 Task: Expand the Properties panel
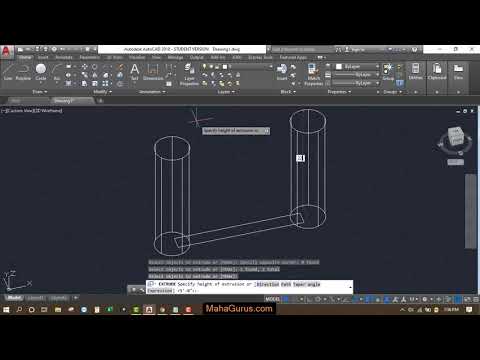coord(339,92)
